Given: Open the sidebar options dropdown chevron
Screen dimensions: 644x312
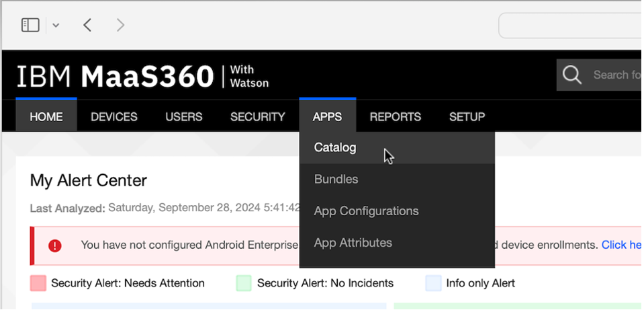Looking at the screenshot, I should click(56, 26).
